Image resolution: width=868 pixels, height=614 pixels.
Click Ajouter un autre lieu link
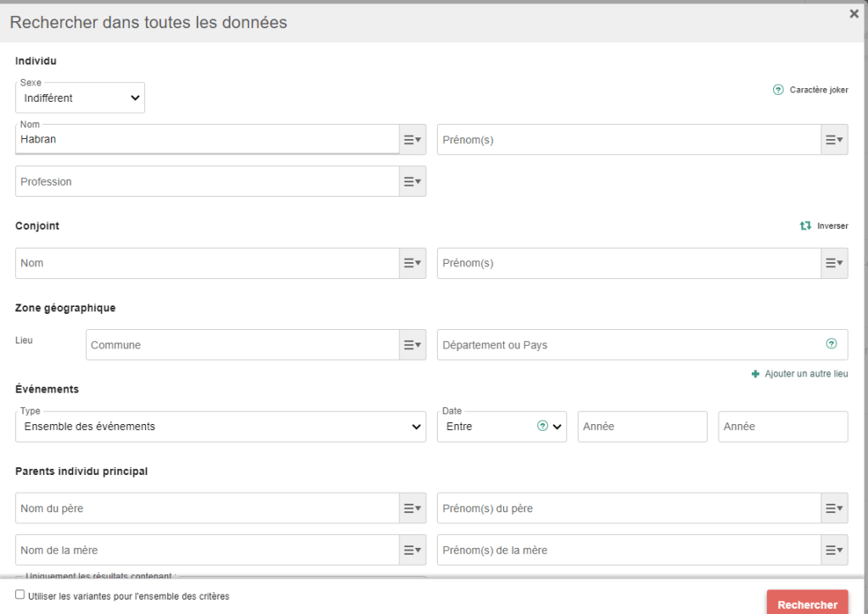point(799,374)
